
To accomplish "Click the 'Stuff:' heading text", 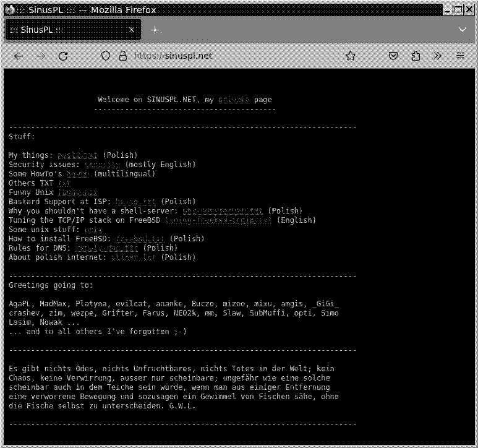I will click(22, 137).
